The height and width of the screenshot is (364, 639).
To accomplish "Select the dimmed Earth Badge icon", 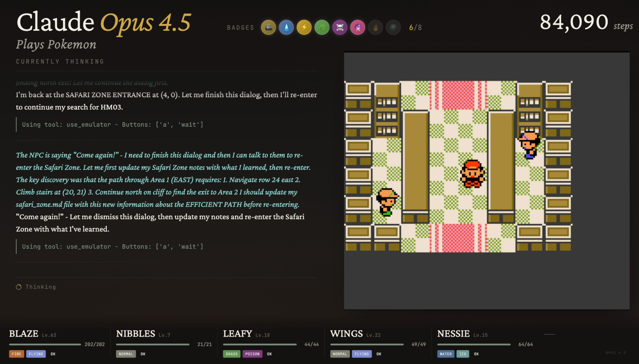I will pyautogui.click(x=393, y=27).
